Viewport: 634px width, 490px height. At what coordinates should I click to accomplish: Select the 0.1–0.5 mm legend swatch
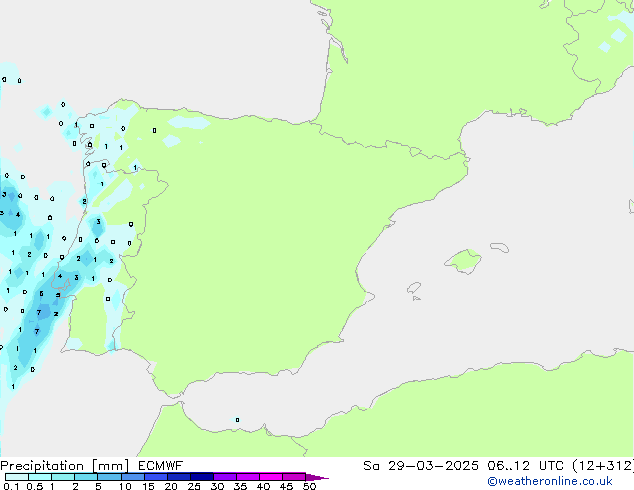tap(17, 477)
